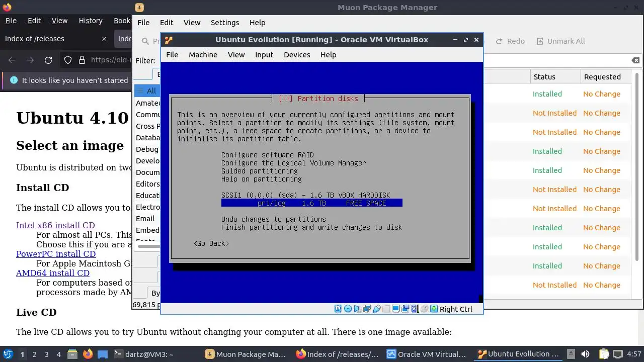This screenshot has height=362, width=644.
Task: Open the Settings menu in Muon Package Manager
Action: (225, 23)
